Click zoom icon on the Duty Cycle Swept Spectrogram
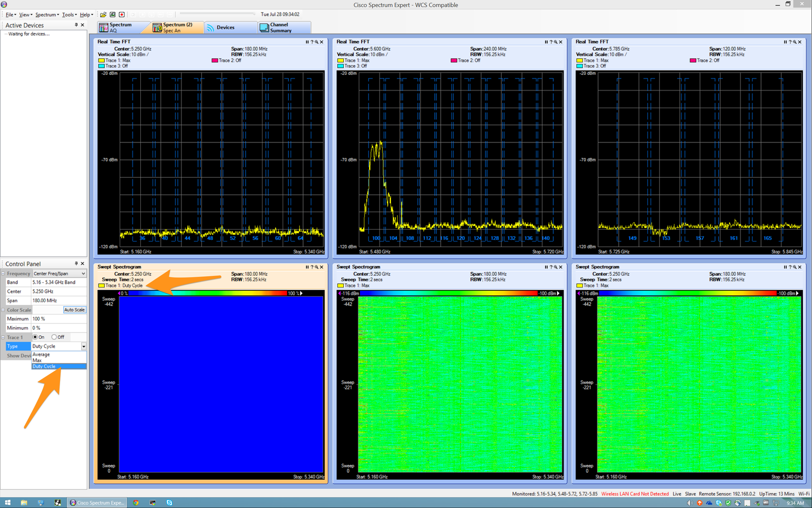 (x=317, y=267)
